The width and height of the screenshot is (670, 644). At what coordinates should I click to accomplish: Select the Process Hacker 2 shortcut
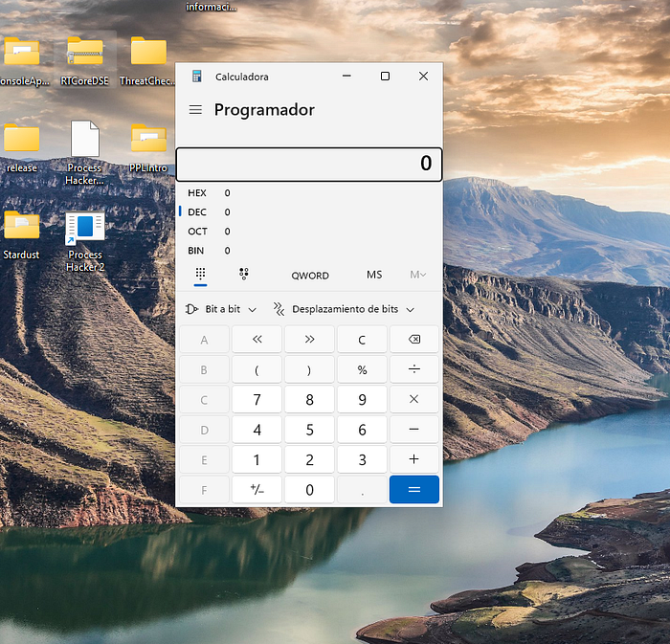click(85, 241)
